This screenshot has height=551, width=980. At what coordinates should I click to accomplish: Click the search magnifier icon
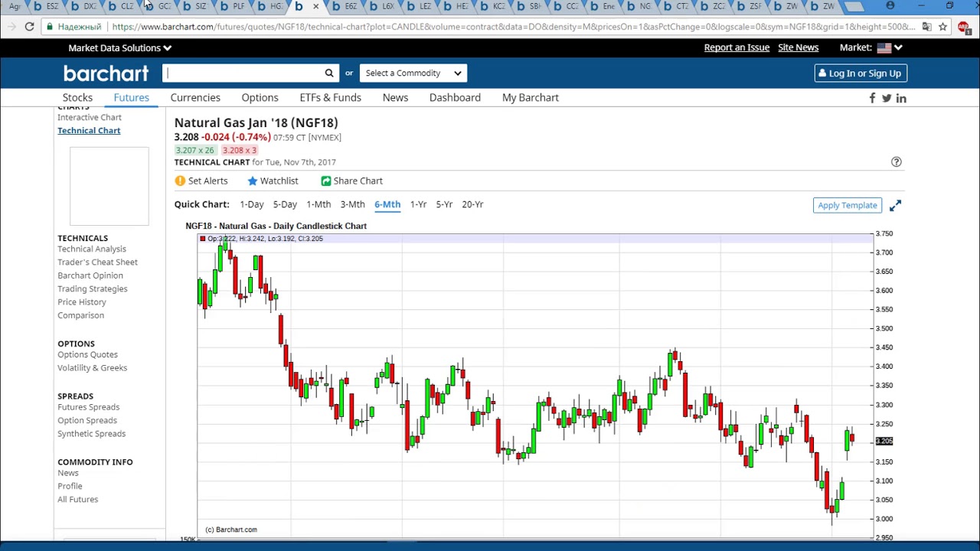[x=329, y=73]
